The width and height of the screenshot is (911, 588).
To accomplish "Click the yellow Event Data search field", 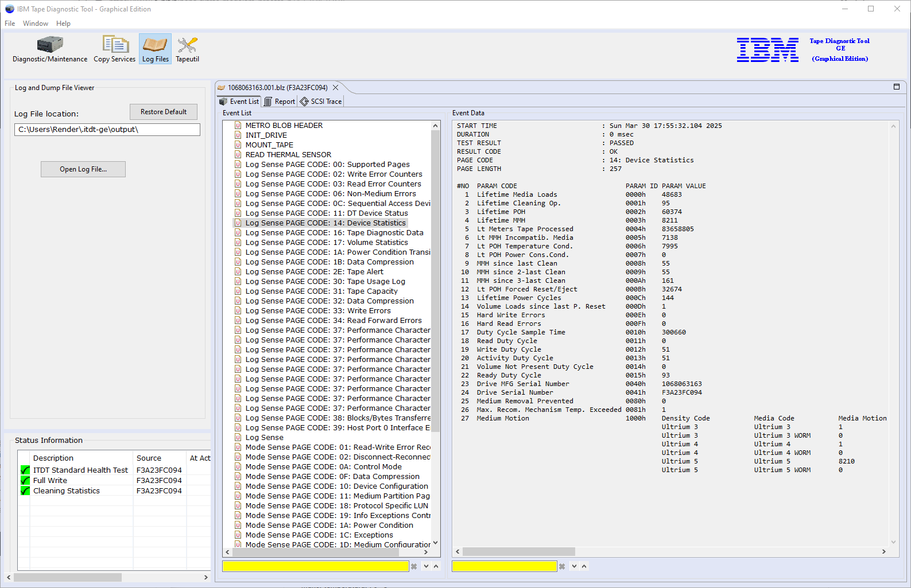I will 505,566.
